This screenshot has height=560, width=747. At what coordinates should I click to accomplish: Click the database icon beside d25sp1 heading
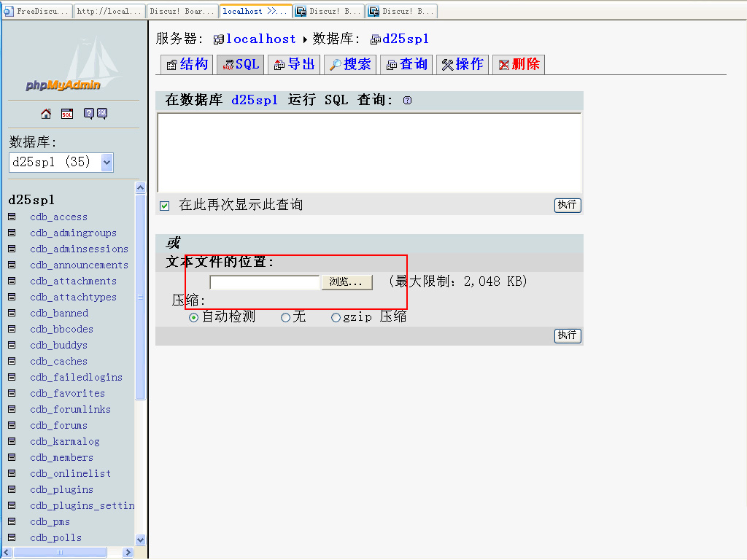[376, 39]
